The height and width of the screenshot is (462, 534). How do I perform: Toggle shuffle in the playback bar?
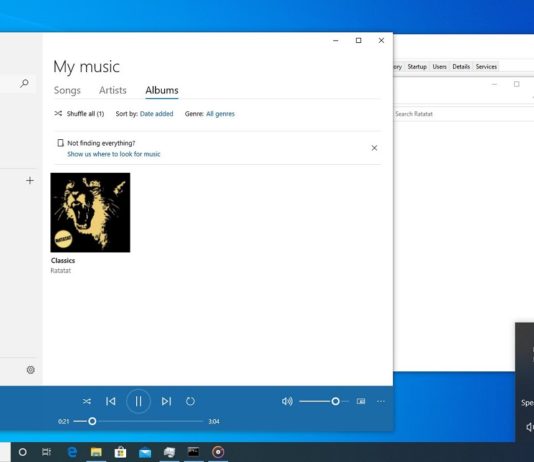(x=87, y=401)
